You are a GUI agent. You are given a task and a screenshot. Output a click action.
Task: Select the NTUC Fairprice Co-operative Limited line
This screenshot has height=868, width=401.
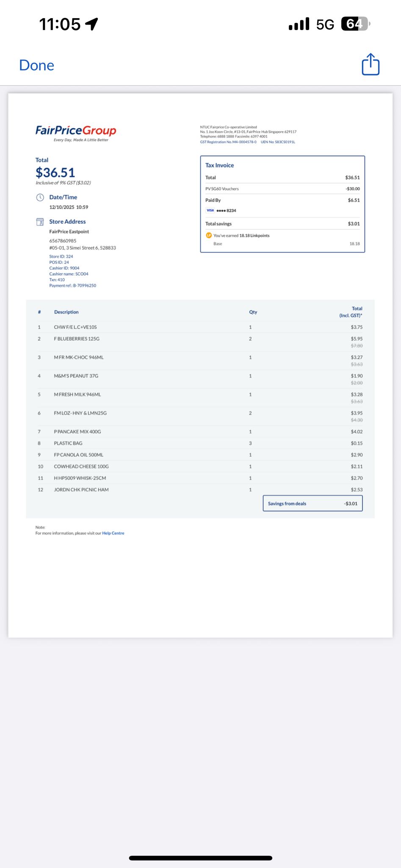tap(229, 127)
